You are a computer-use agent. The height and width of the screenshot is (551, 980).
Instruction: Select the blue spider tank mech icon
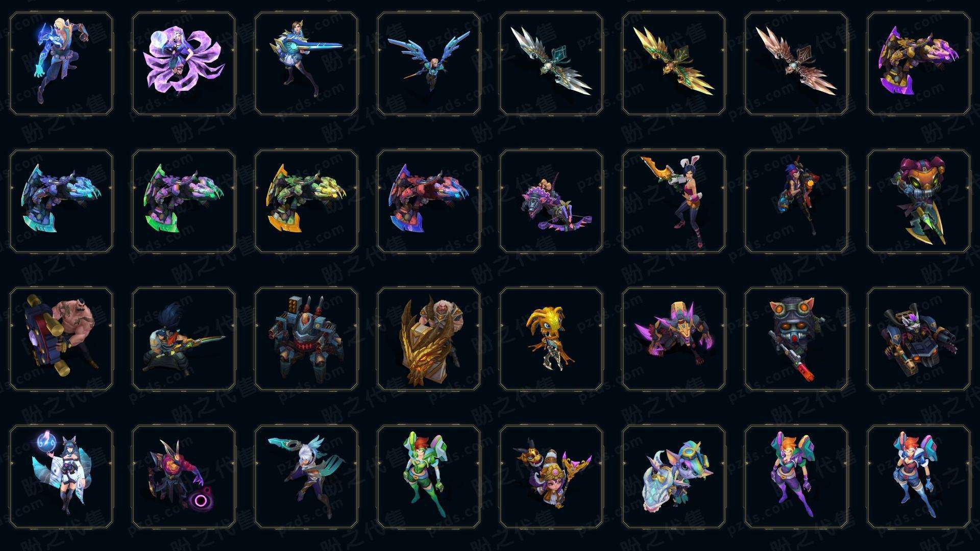pos(306,339)
